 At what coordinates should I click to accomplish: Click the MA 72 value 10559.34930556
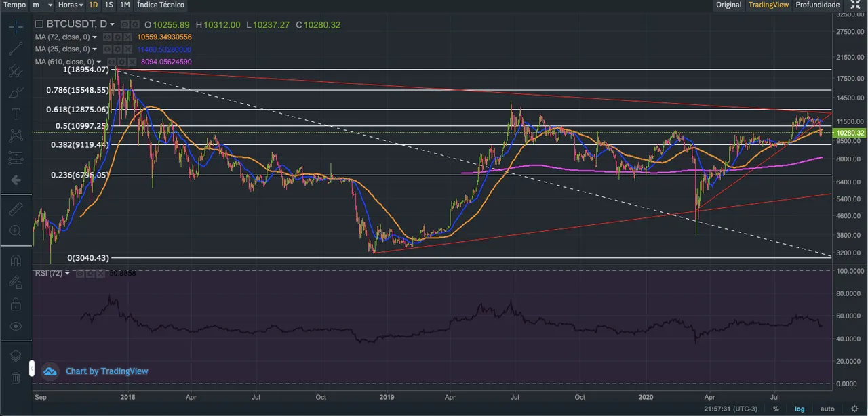coord(163,37)
